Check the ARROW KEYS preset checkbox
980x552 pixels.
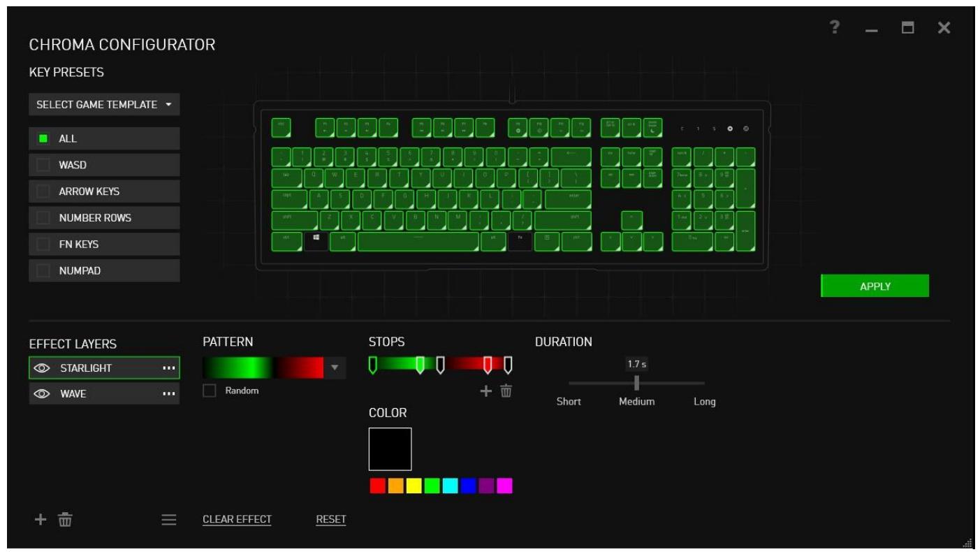[x=43, y=191]
